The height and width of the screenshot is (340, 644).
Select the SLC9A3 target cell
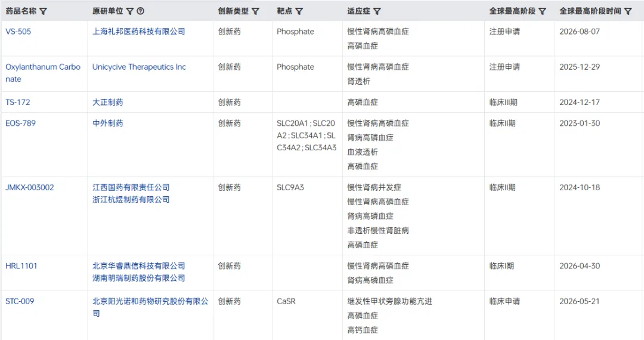[x=290, y=188]
